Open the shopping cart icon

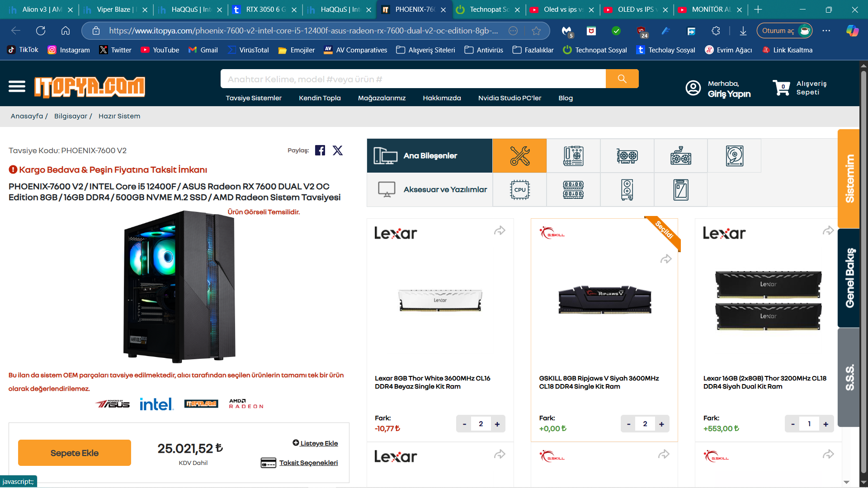[x=781, y=88]
